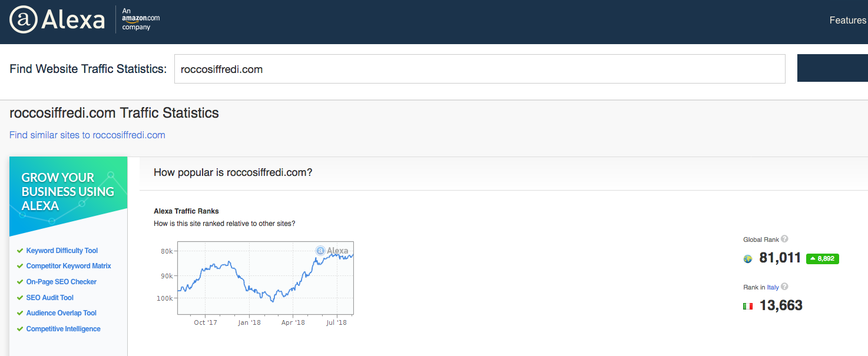Open Find similar sites to roccosiffredi.com link

pos(87,135)
